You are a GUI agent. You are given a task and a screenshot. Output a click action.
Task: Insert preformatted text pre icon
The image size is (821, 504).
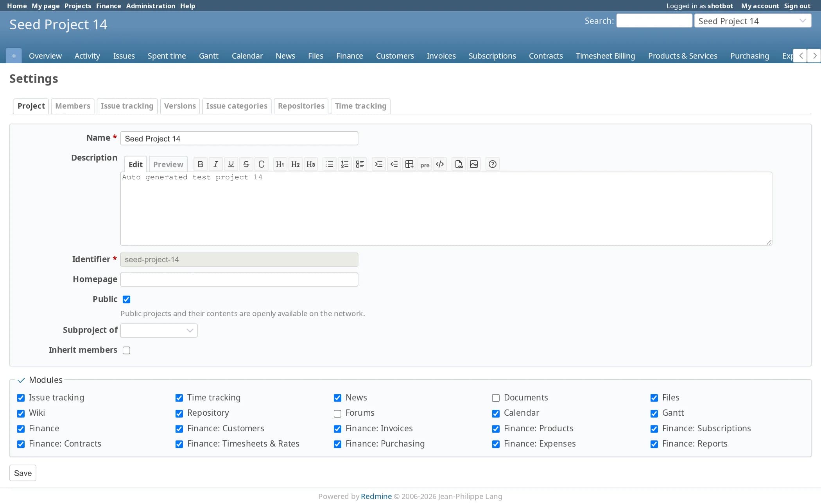point(425,164)
